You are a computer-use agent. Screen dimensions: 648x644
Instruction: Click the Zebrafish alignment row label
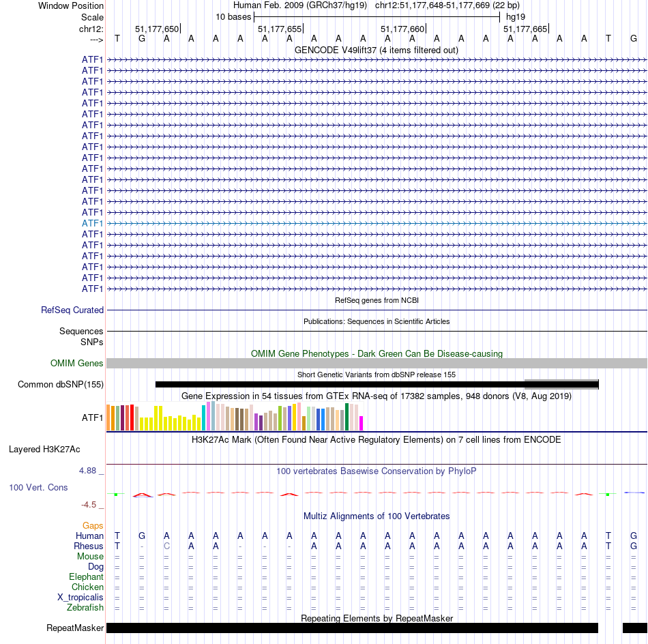point(85,608)
